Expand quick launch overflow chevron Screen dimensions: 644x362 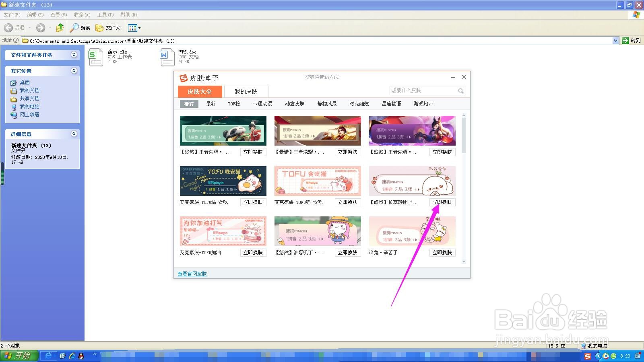coord(95,354)
